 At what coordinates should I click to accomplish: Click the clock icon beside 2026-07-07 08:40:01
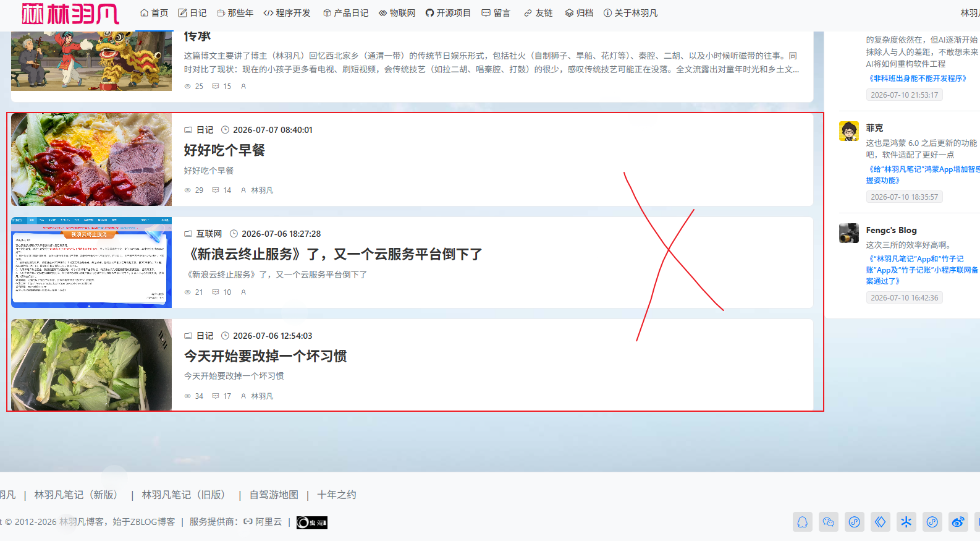point(226,130)
